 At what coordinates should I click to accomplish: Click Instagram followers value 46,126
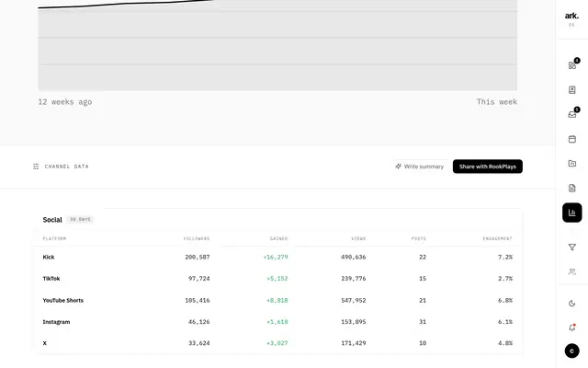(x=199, y=322)
